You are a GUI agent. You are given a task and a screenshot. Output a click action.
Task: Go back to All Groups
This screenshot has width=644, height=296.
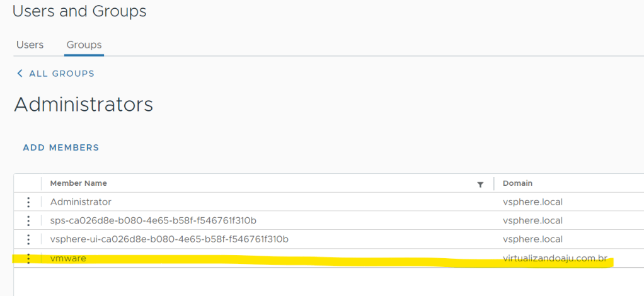pyautogui.click(x=61, y=74)
